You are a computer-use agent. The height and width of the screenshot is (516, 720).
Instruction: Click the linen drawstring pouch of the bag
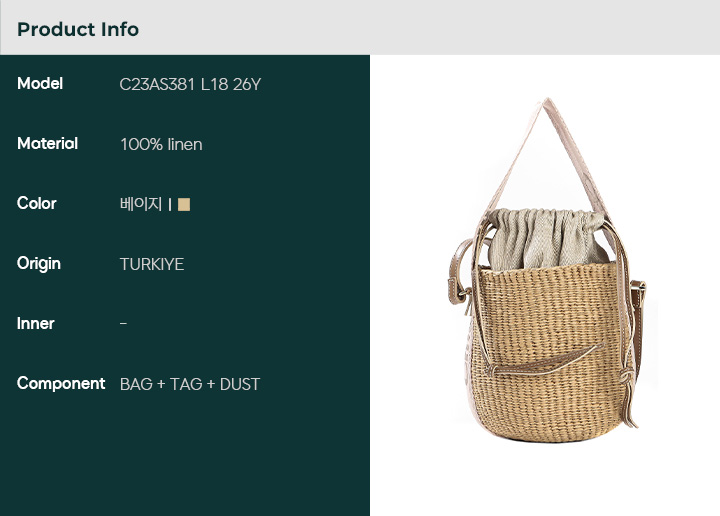pos(548,239)
